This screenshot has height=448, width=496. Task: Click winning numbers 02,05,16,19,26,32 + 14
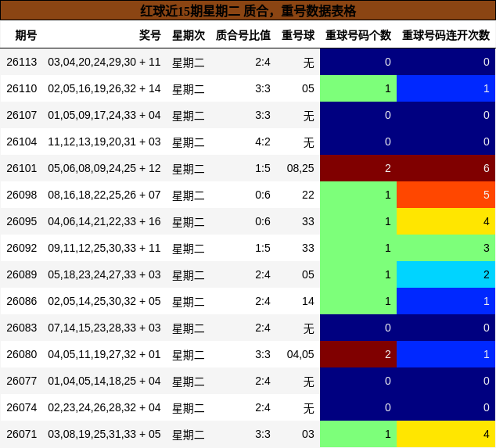(x=104, y=88)
